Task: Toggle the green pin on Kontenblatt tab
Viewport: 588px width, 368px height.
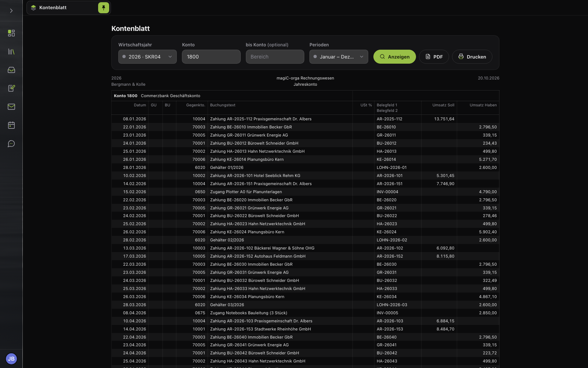Action: coord(104,8)
